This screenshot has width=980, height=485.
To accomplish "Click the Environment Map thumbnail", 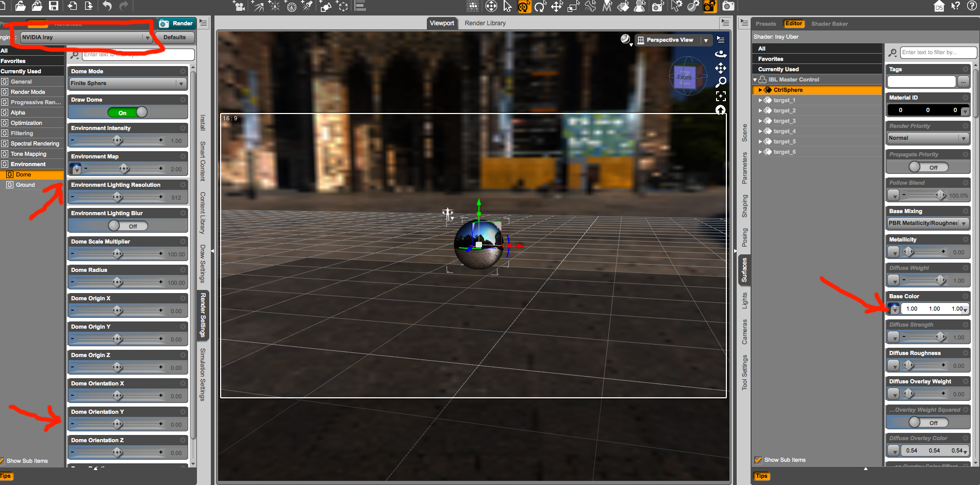I will (75, 169).
